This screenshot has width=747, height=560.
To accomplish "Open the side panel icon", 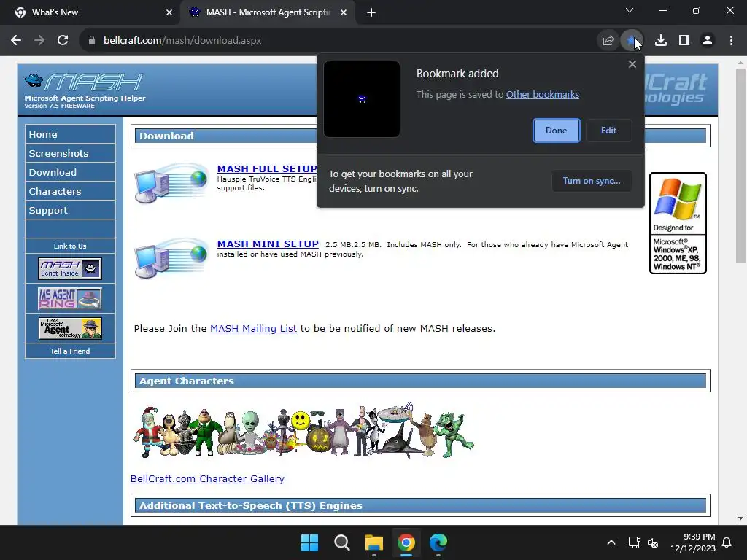I will [684, 41].
